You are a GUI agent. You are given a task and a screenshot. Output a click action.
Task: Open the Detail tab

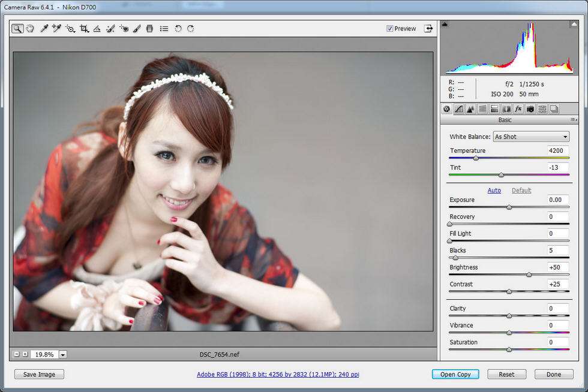(470, 109)
